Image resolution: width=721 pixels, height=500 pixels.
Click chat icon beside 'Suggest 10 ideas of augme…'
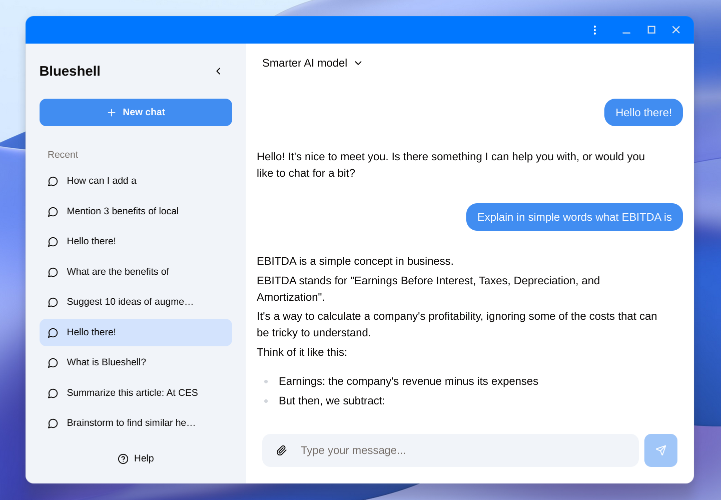[53, 302]
